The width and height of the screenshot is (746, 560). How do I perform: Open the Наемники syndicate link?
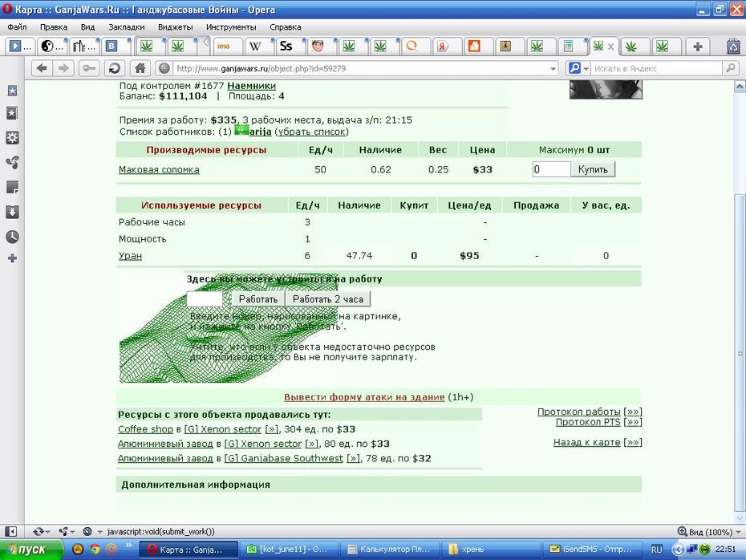coord(251,86)
